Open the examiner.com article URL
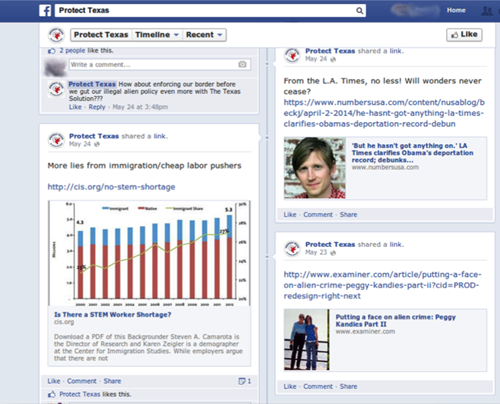This screenshot has height=404, width=500. 383,285
